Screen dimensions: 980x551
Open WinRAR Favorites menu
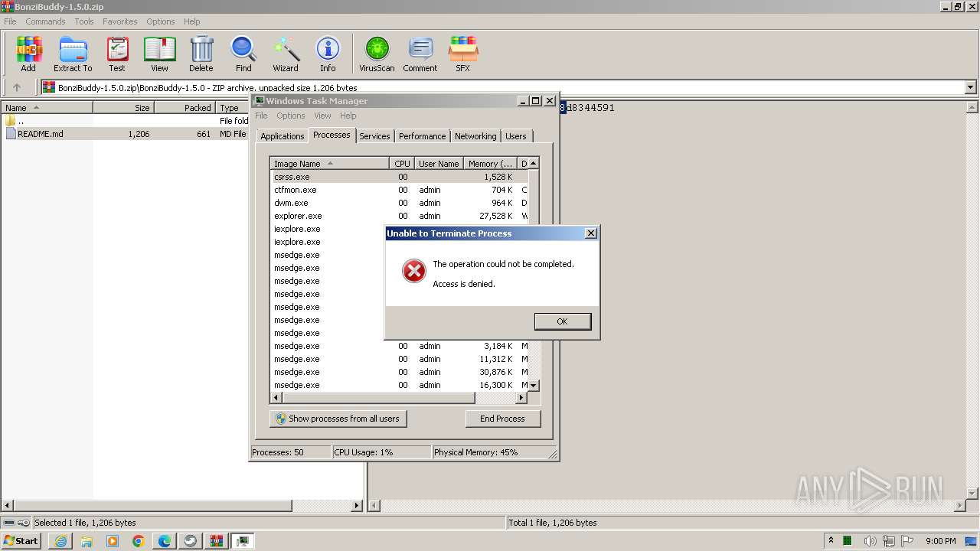tap(120, 21)
